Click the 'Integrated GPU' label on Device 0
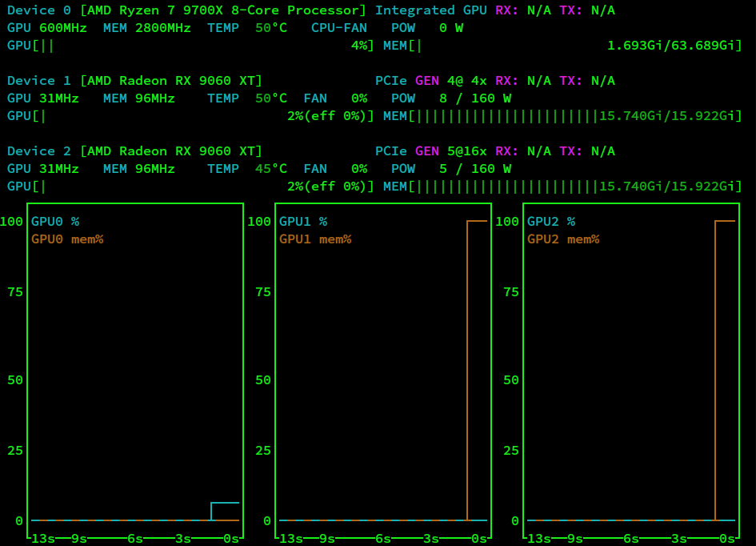This screenshot has height=546, width=756. click(x=431, y=10)
